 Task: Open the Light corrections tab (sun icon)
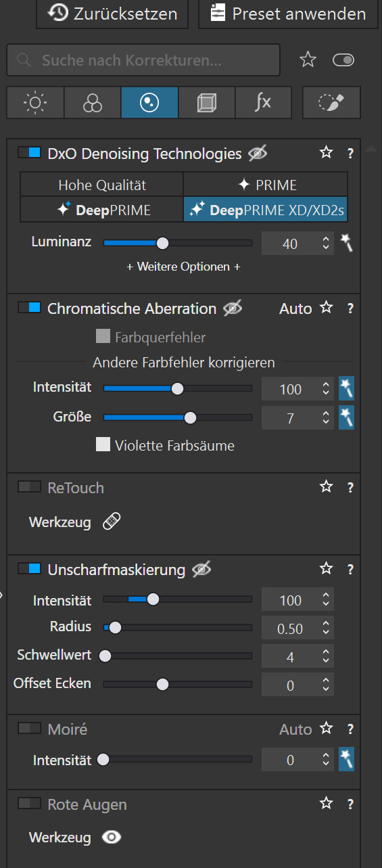point(35,103)
